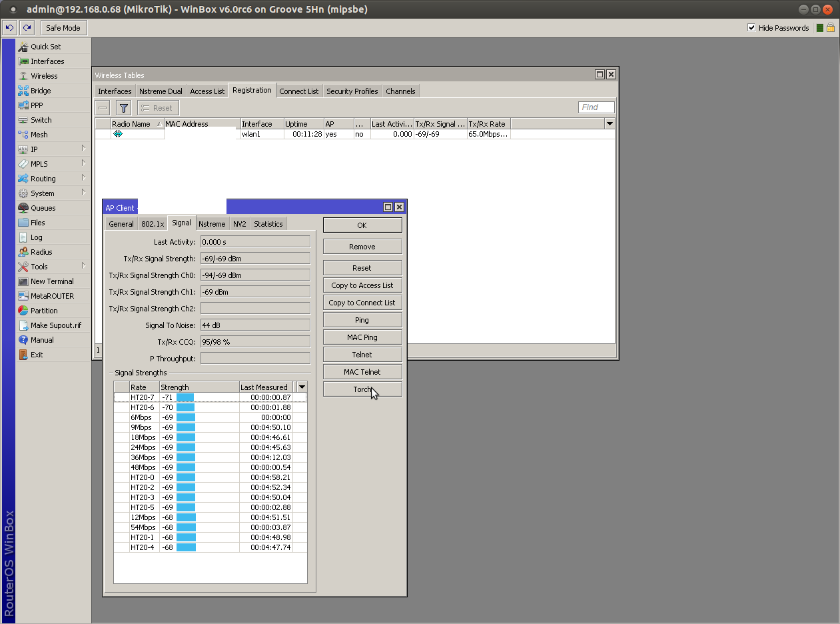Open Wireless in the sidebar

pyautogui.click(x=44, y=76)
